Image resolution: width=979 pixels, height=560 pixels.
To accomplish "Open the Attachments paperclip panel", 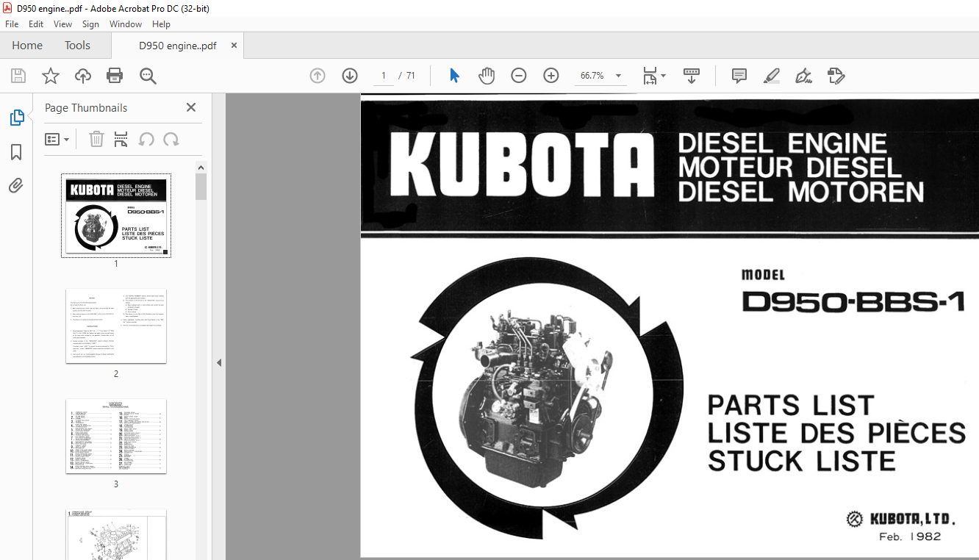I will [16, 186].
